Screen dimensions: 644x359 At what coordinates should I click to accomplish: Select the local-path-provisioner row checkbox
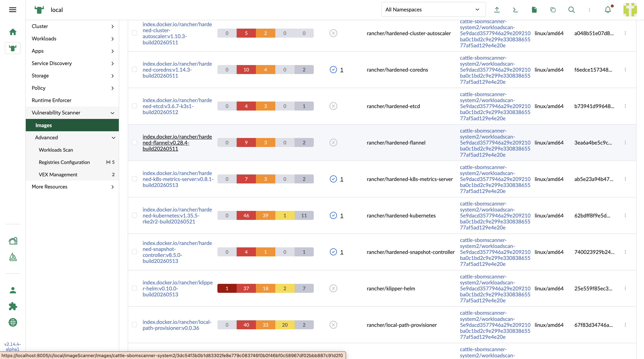coord(134,325)
